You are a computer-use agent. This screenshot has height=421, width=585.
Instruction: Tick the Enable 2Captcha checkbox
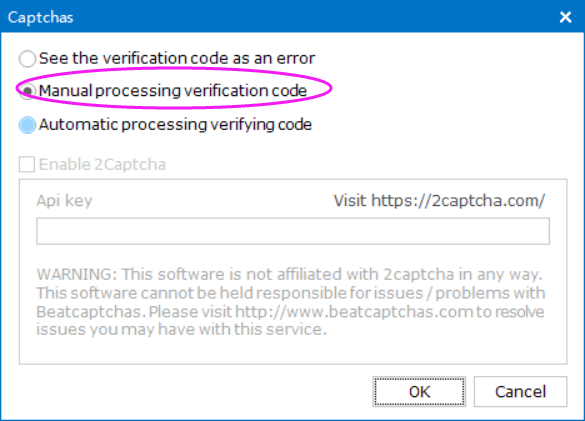click(x=27, y=164)
